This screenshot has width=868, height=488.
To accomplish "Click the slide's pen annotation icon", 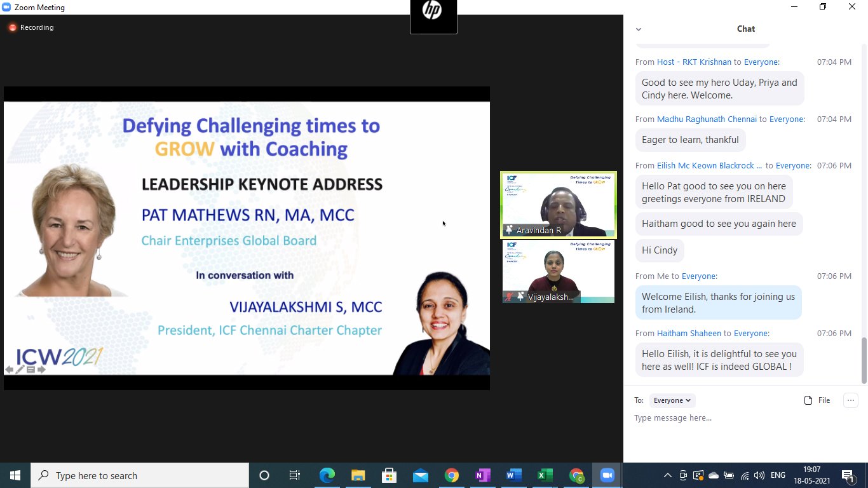I will [x=20, y=370].
